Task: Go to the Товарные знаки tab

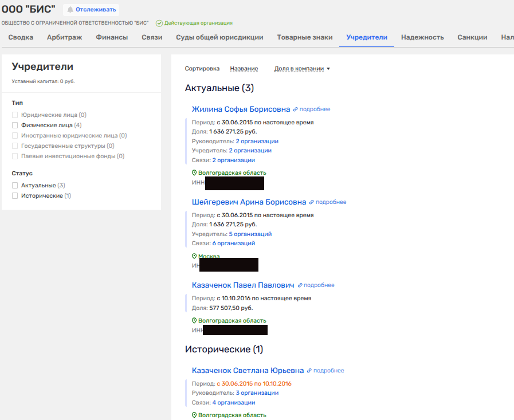Action: click(304, 37)
